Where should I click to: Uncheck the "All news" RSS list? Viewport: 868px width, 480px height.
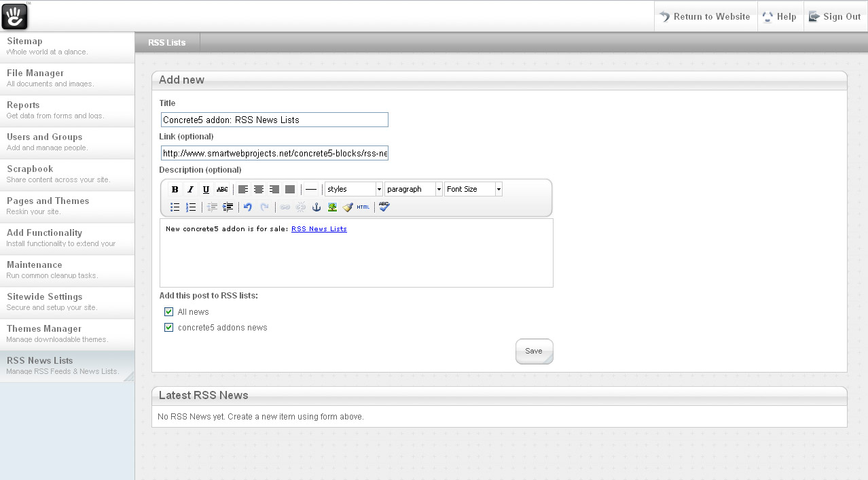click(x=169, y=312)
